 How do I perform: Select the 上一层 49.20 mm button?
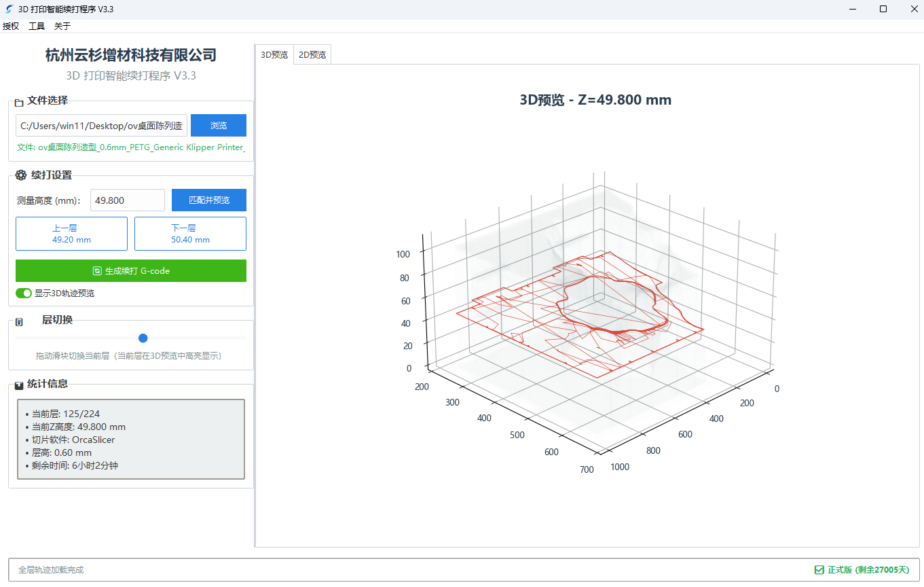pyautogui.click(x=71, y=233)
